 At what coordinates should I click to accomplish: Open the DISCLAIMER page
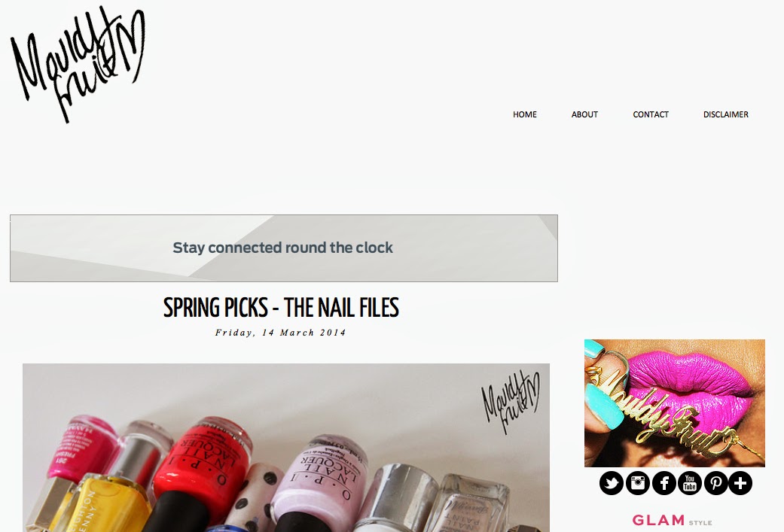tap(725, 114)
